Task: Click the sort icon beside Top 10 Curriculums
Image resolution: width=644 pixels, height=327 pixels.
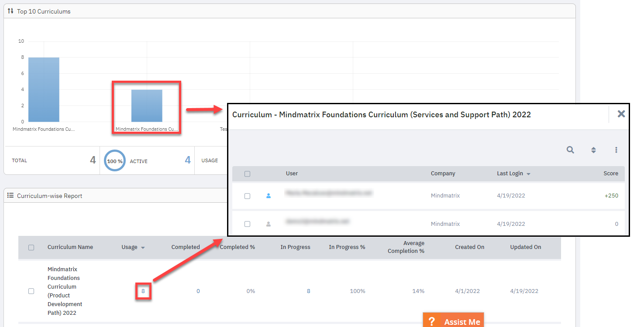Action: point(11,11)
